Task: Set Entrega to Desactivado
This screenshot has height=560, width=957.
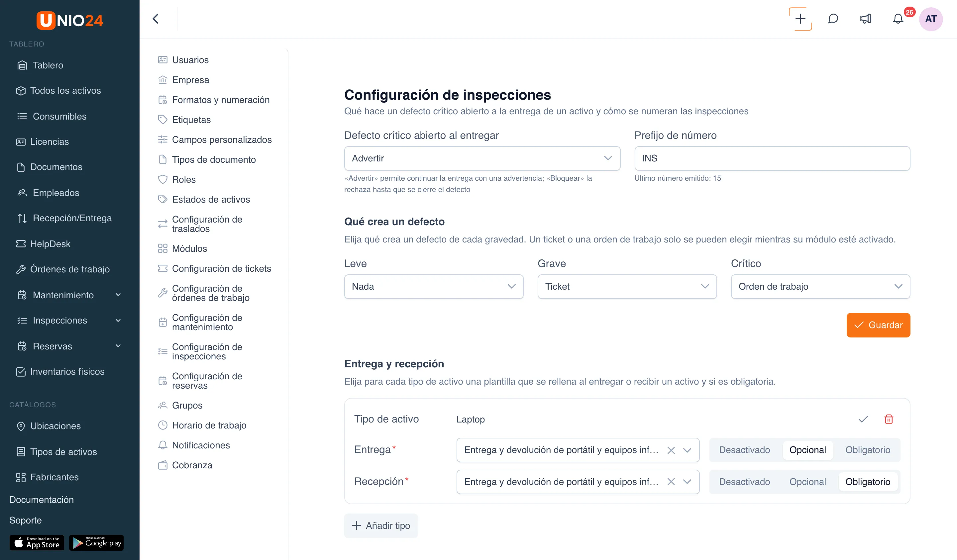Action: click(x=744, y=450)
